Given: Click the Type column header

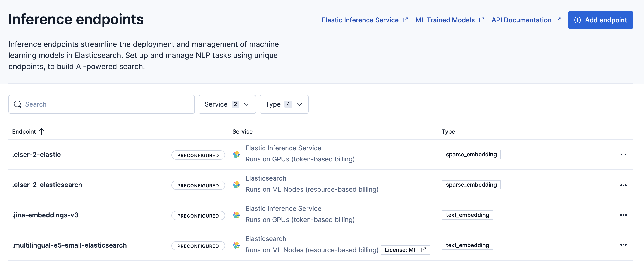Looking at the screenshot, I should coord(448,131).
